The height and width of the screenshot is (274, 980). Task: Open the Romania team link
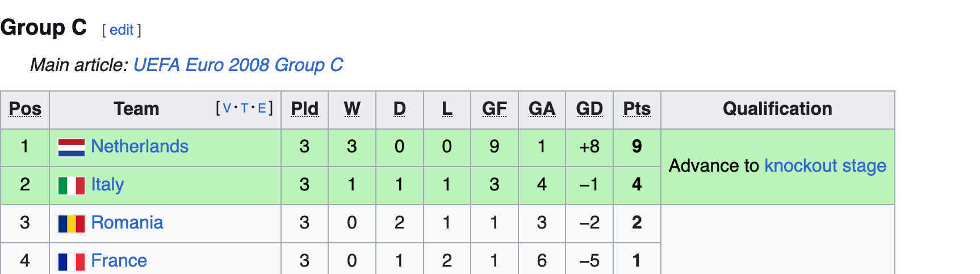tap(127, 223)
